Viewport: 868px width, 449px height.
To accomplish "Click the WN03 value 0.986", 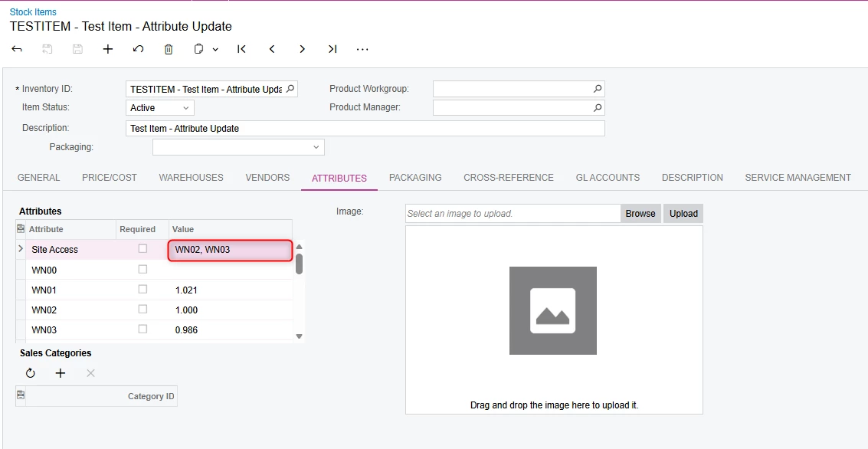I will pyautogui.click(x=187, y=330).
